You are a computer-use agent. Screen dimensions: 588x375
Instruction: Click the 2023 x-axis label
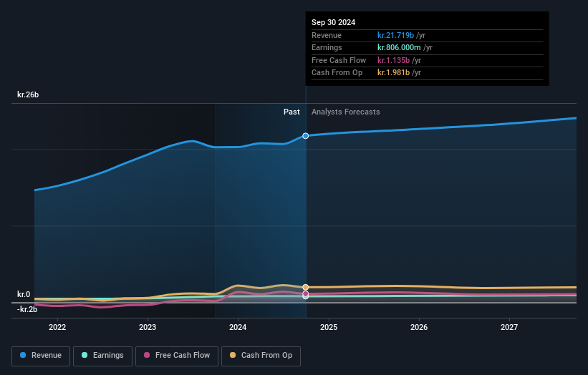[x=148, y=328]
